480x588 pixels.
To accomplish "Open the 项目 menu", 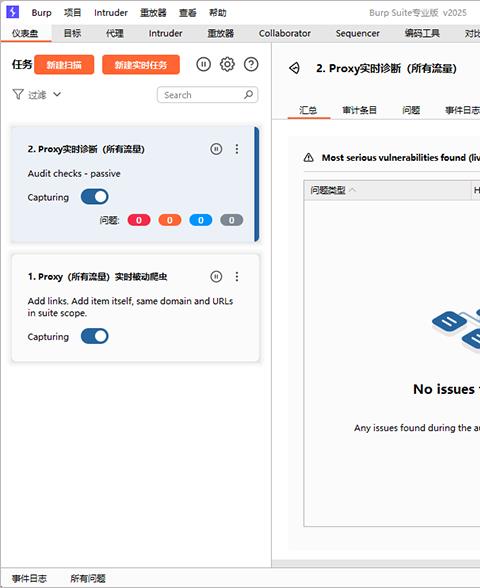I will (x=72, y=13).
